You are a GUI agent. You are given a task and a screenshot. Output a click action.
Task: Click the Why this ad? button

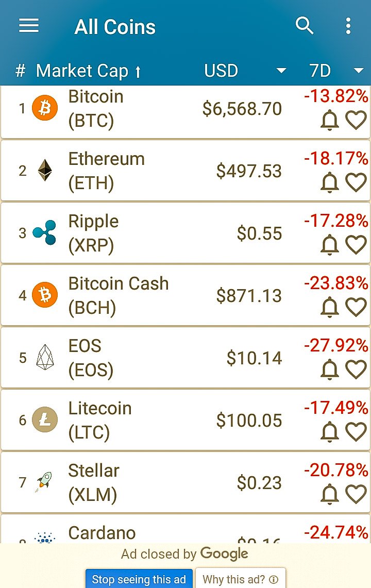point(241,579)
